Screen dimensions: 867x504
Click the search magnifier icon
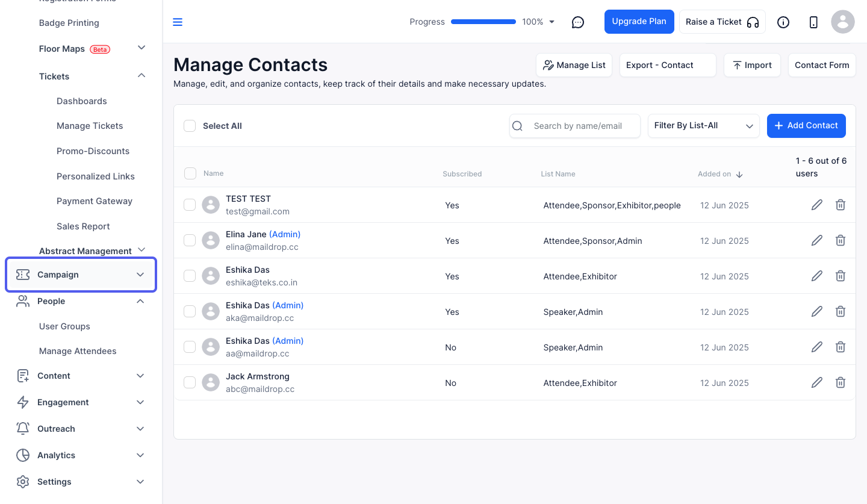517,126
